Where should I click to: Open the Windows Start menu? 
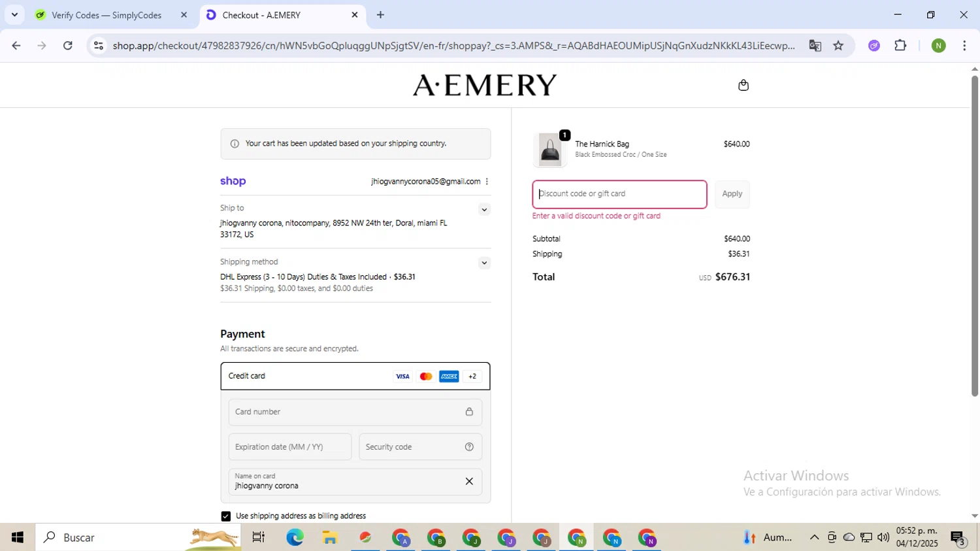[x=18, y=537]
